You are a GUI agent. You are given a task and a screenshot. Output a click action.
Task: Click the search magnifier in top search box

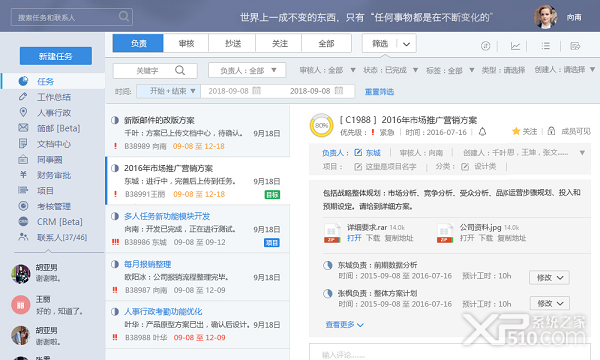(124, 16)
